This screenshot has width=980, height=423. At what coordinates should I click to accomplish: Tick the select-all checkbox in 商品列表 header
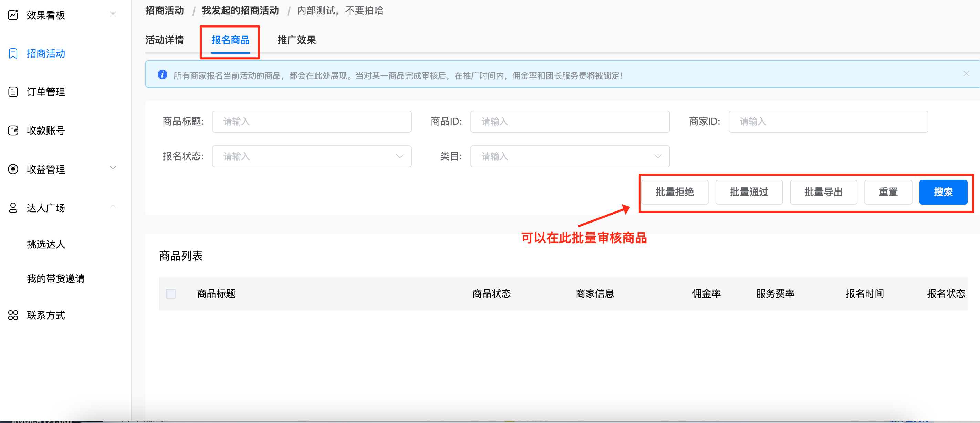(171, 293)
